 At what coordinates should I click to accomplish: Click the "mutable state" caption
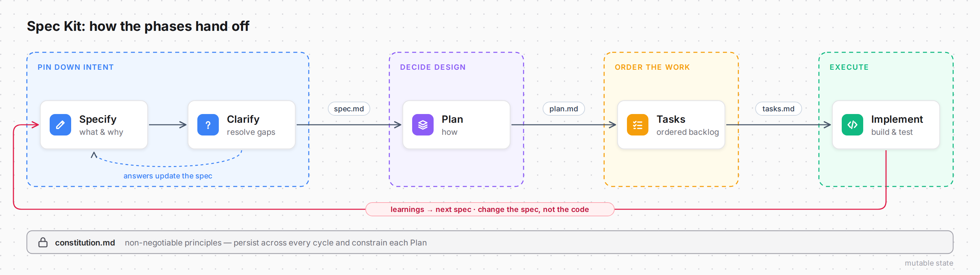(x=929, y=263)
